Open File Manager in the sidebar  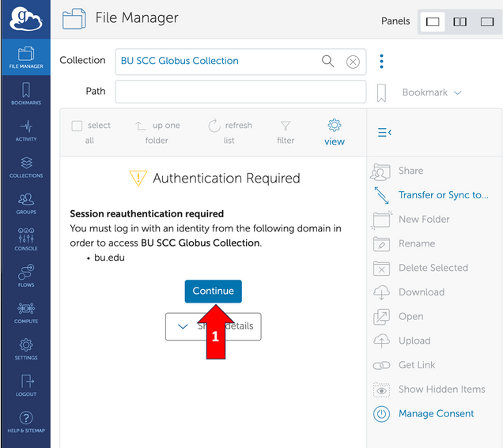26,58
